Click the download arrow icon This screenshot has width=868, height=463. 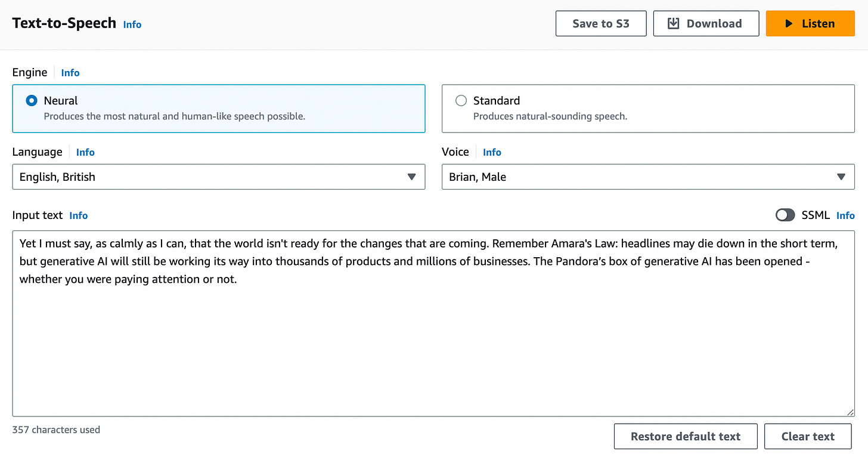[674, 24]
